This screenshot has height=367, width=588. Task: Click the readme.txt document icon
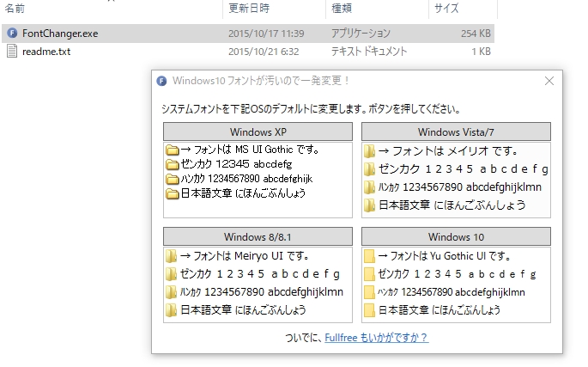pyautogui.click(x=12, y=51)
